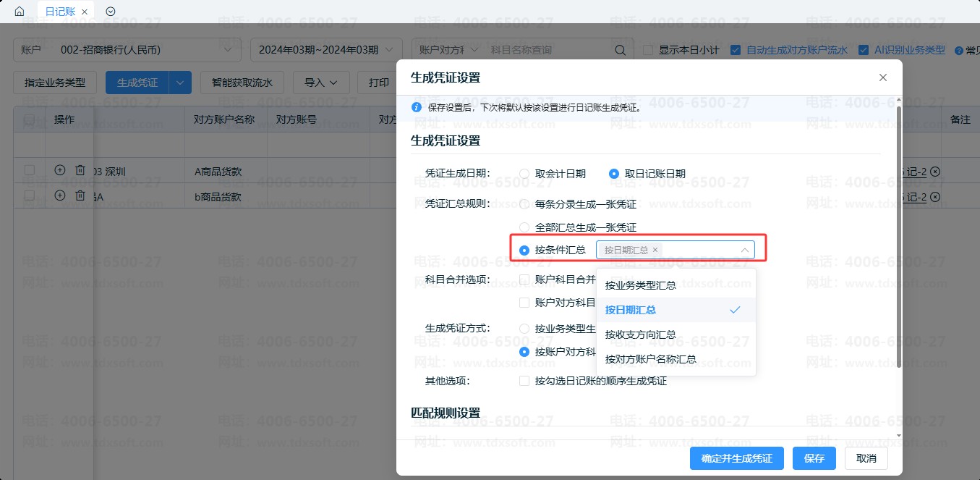Open the 生成凭证 split-button arrow
980x480 pixels.
180,83
